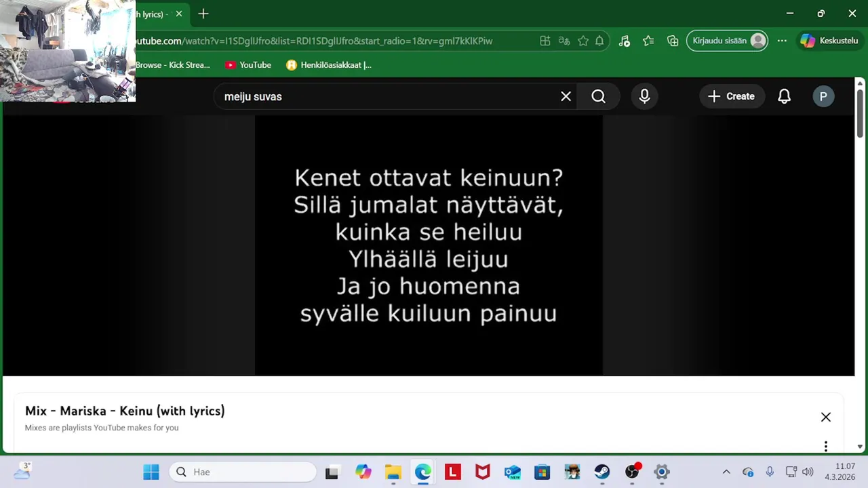Open the Collections icon
Viewport: 868px width, 488px height.
click(x=673, y=41)
